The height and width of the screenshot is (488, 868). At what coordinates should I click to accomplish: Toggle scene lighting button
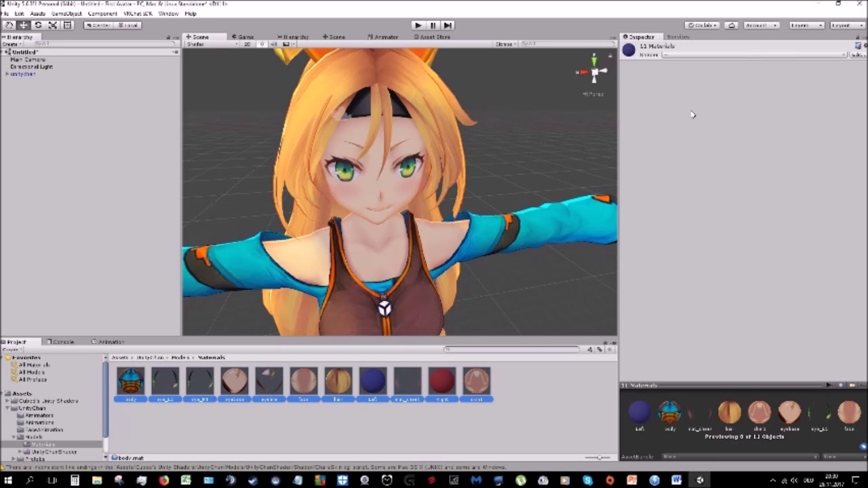click(x=262, y=44)
